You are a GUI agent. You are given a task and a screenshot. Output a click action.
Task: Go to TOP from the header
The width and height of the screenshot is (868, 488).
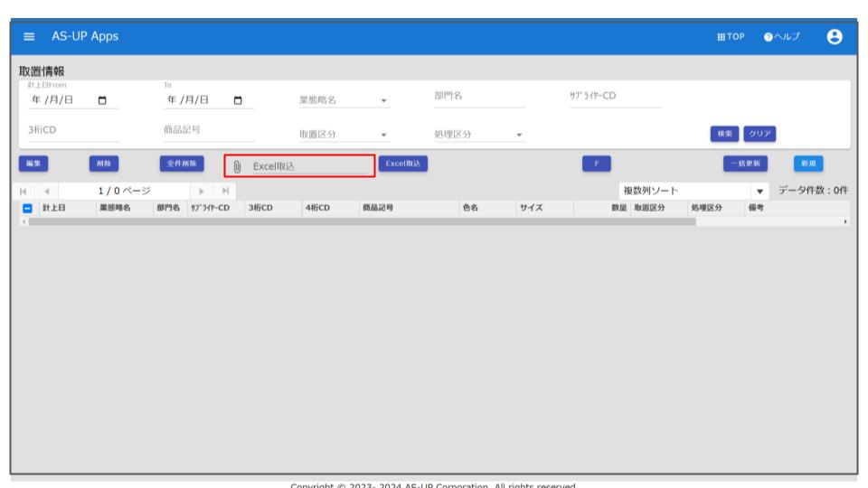coord(731,36)
